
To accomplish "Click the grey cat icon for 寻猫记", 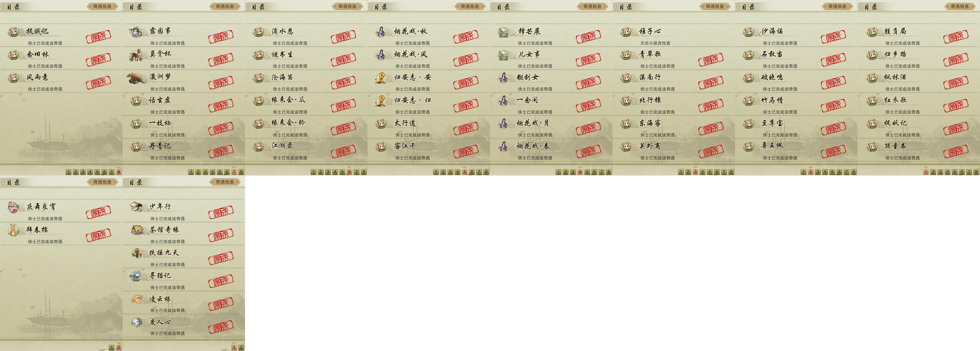I will tap(136, 276).
